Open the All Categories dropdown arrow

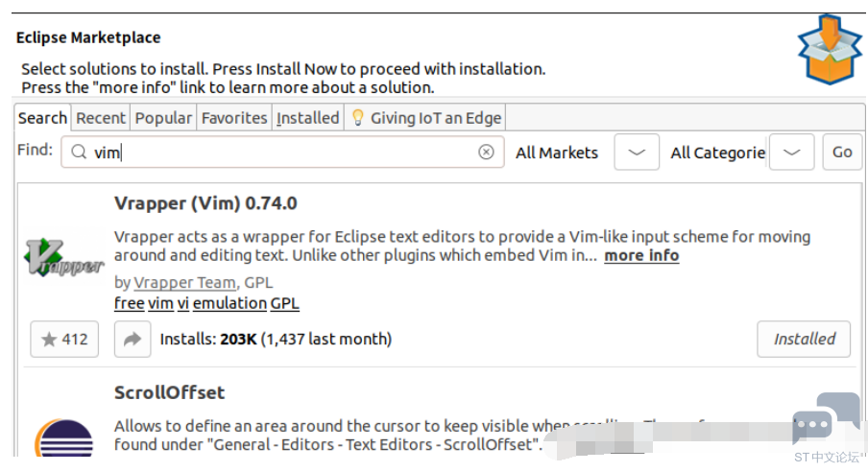click(791, 152)
